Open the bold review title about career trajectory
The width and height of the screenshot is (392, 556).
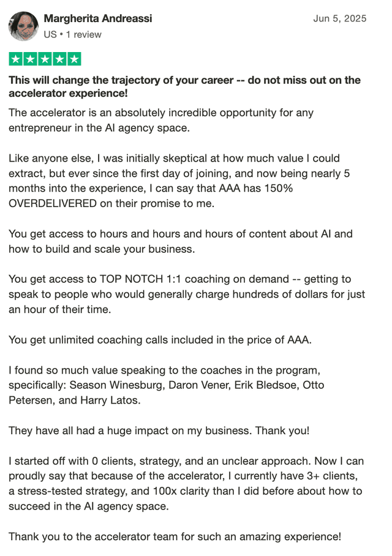(x=184, y=87)
